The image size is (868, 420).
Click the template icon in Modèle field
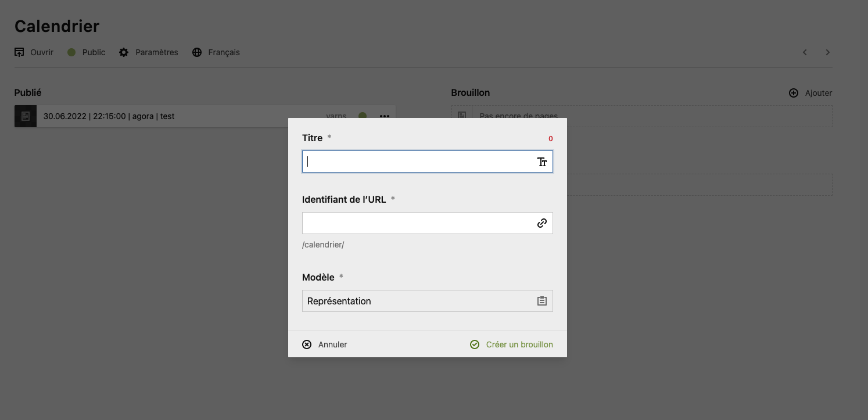pos(542,301)
